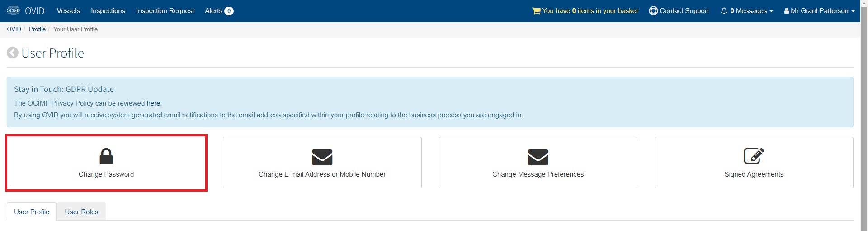Click the Signed Agreements edit icon
Screen dimensions: 868x231
point(754,156)
